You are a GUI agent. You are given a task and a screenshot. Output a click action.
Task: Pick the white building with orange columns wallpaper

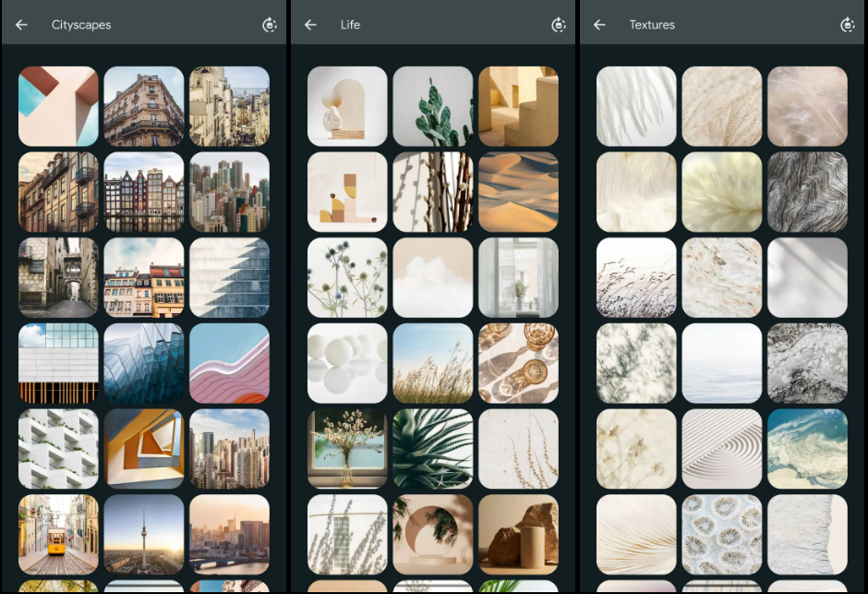(58, 363)
